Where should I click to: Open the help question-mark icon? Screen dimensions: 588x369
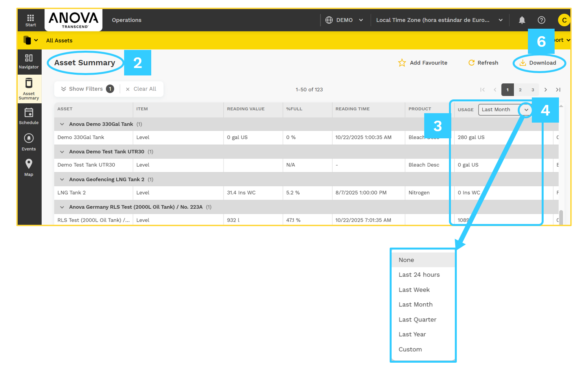[541, 20]
